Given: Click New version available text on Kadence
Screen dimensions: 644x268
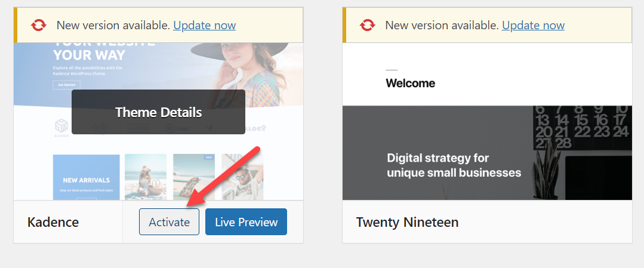Looking at the screenshot, I should tap(113, 26).
